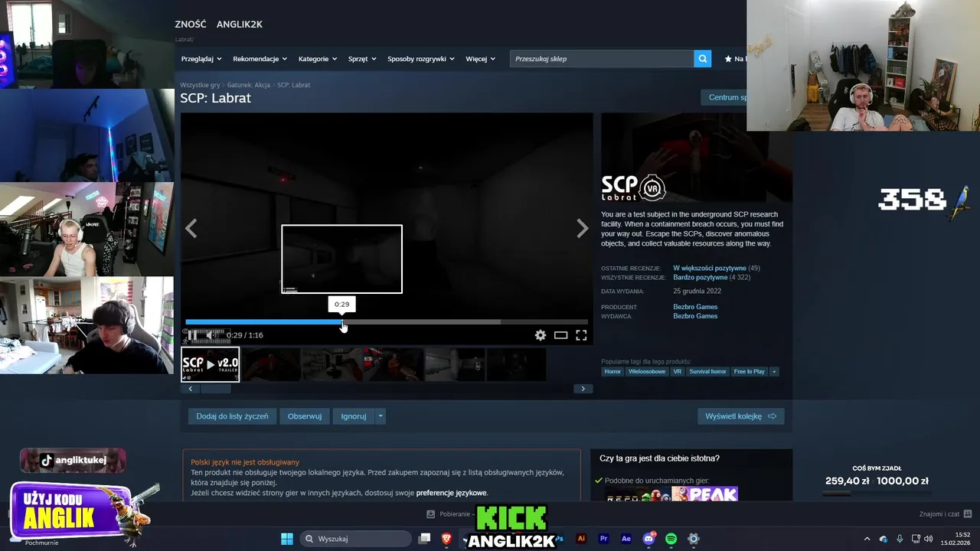
Task: Launch Adobe Illustrator from taskbar
Action: [581, 539]
